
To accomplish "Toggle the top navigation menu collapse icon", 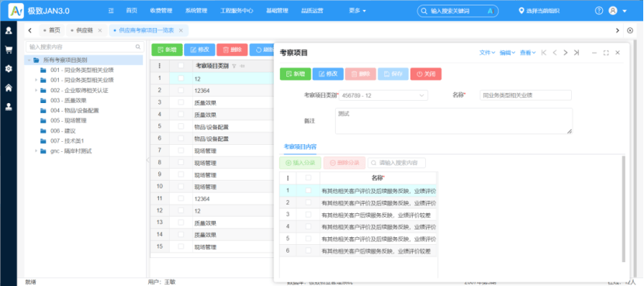I will (111, 11).
